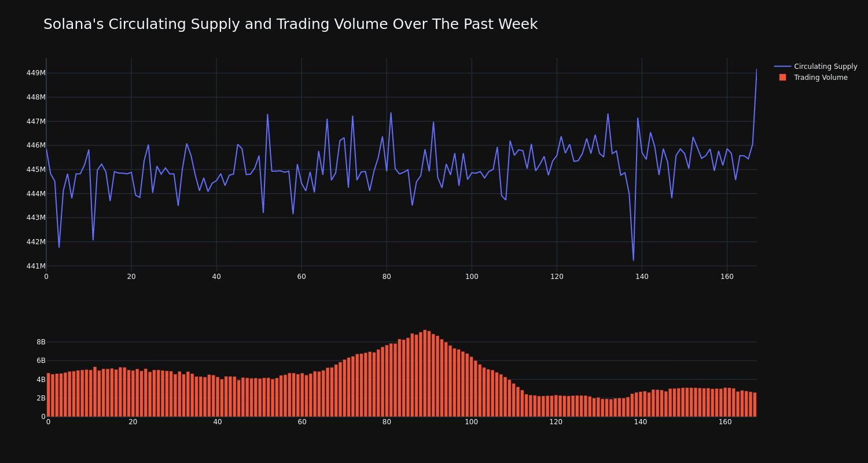Click the 446M y-axis label
The image size is (868, 463).
click(35, 145)
